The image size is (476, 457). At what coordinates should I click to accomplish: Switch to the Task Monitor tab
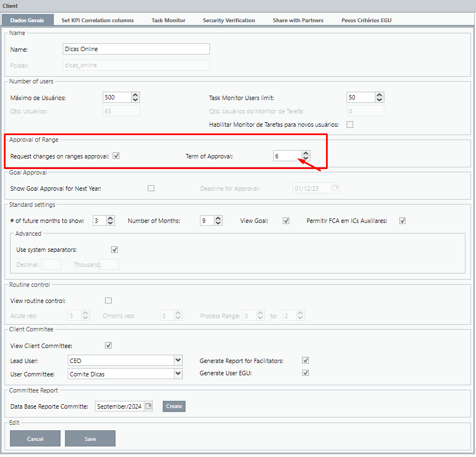168,20
